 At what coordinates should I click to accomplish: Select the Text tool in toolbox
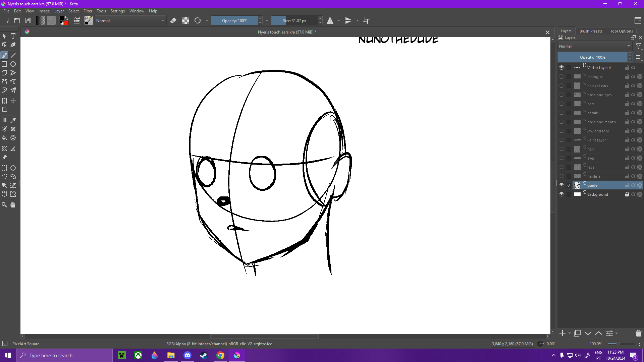point(13,36)
